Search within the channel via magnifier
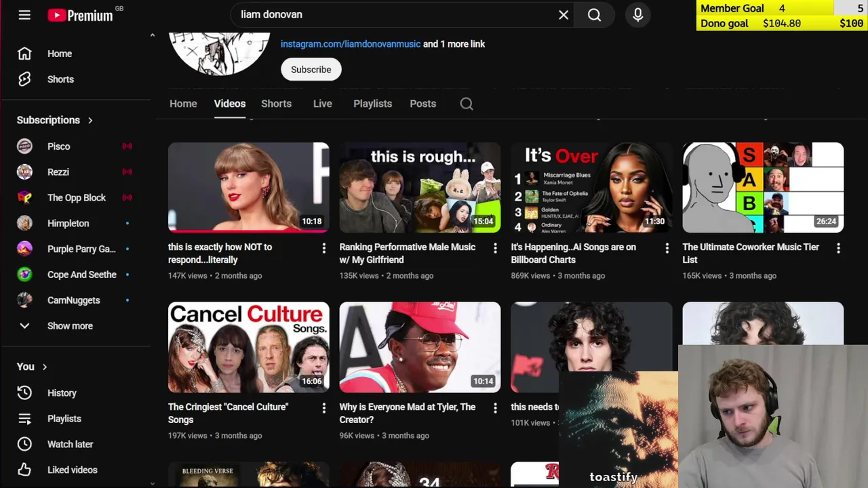This screenshot has width=868, height=488. tap(467, 104)
